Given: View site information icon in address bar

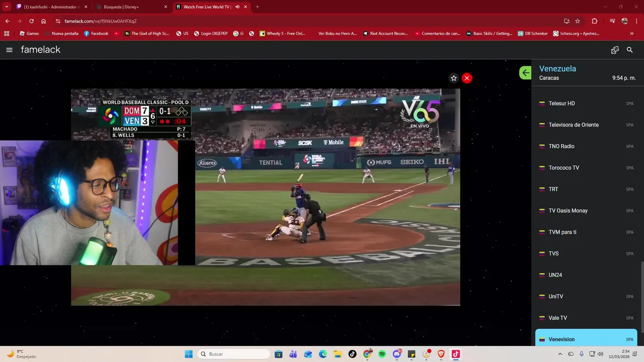Looking at the screenshot, I should 58,21.
